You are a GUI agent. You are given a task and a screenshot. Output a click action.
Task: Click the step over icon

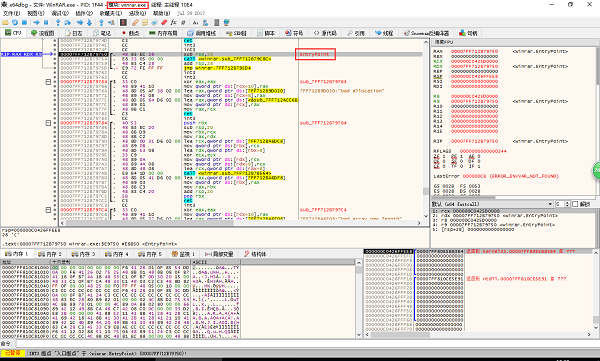tap(68, 23)
